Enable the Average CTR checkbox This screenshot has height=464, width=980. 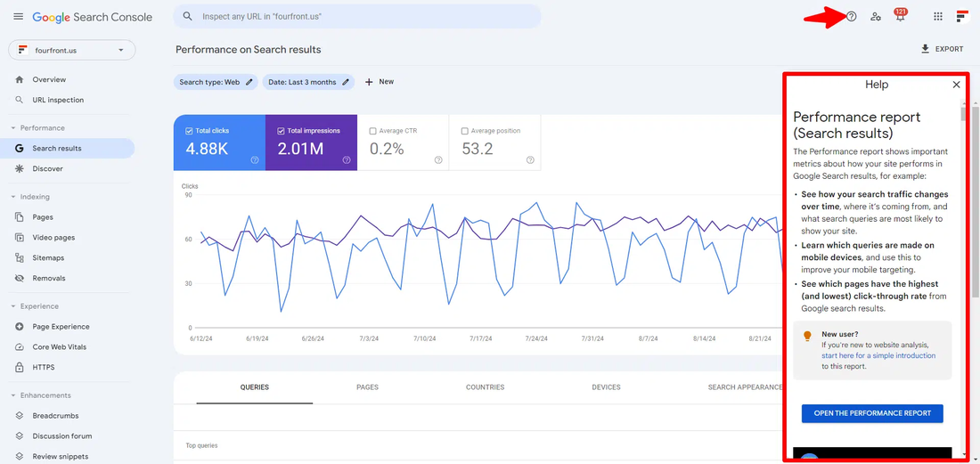372,131
